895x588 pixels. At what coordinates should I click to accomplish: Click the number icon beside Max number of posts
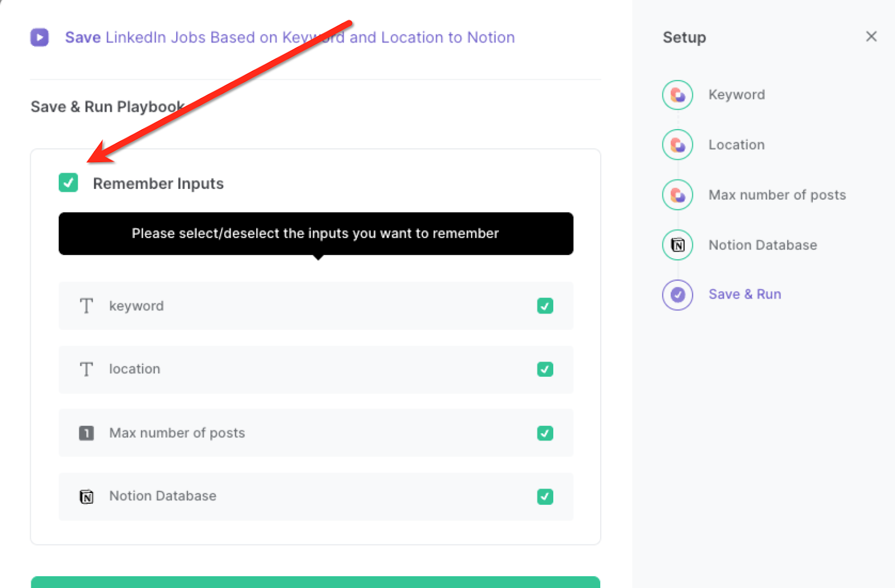click(x=86, y=433)
